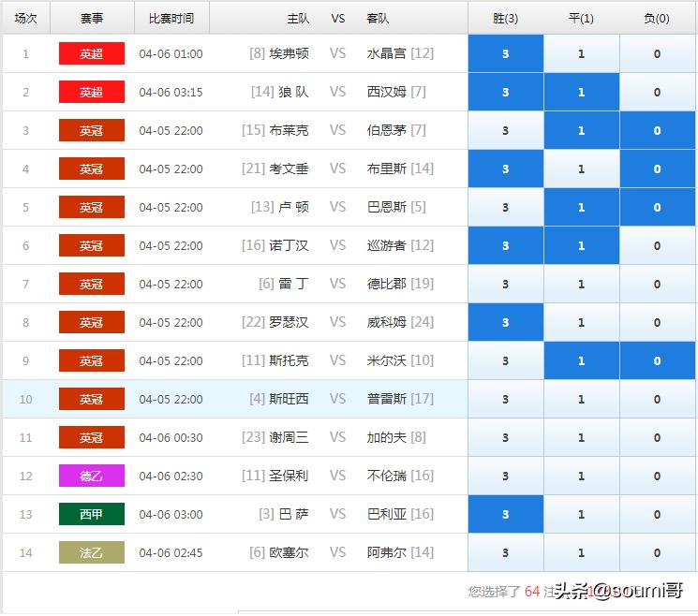Image resolution: width=698 pixels, height=616 pixels.
Task: Deselect win (3) for 狼队 vs 西汉姆
Action: click(506, 92)
